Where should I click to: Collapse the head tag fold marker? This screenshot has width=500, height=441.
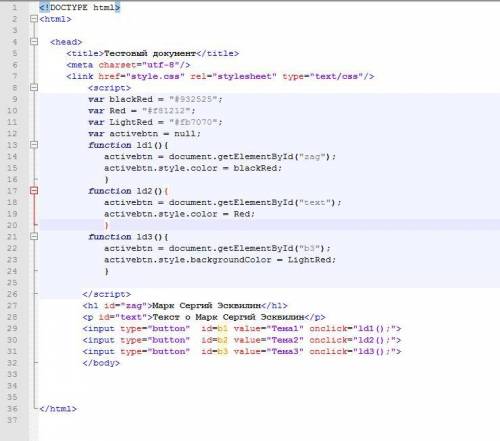[34, 42]
